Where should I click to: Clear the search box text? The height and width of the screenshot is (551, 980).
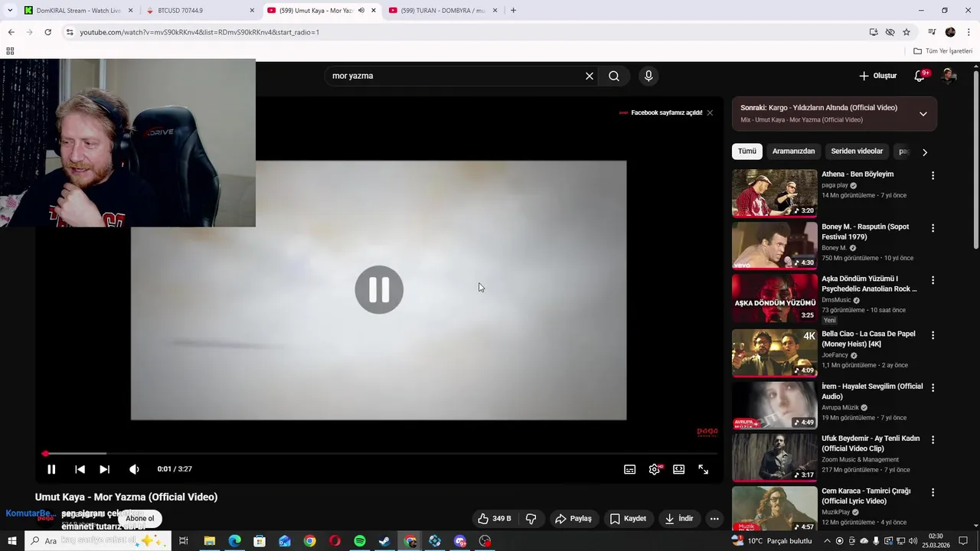click(x=589, y=76)
